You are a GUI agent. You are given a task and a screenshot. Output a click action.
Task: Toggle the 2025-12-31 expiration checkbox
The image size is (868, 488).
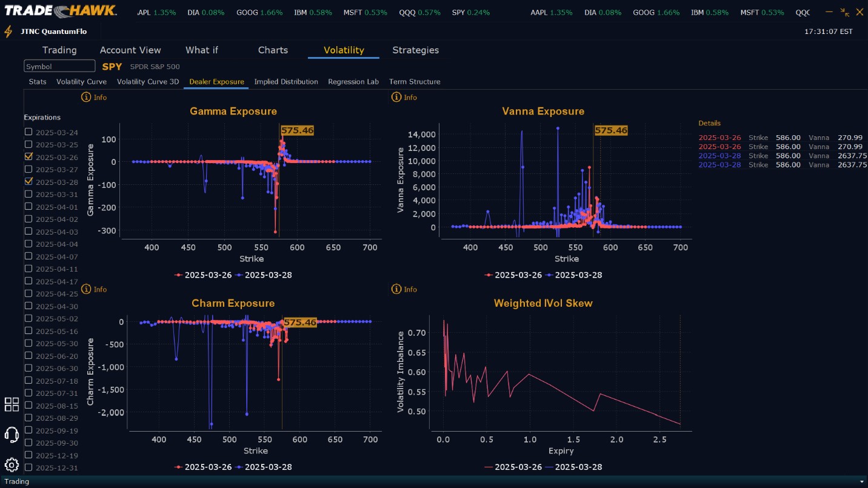(28, 467)
